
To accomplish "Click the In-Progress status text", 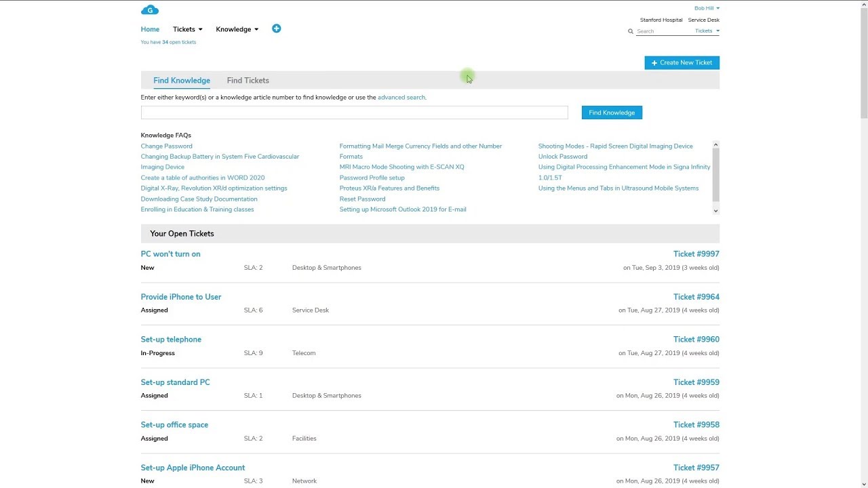I will click(157, 353).
